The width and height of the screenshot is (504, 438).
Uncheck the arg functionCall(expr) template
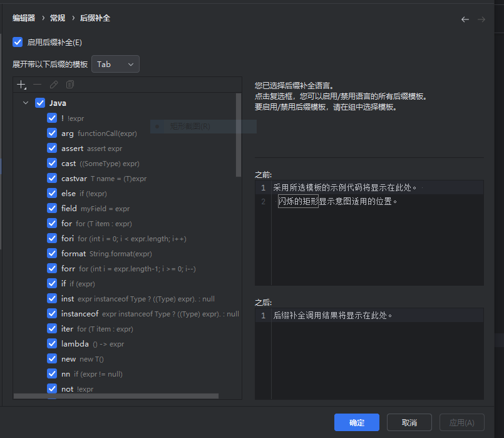(52, 133)
